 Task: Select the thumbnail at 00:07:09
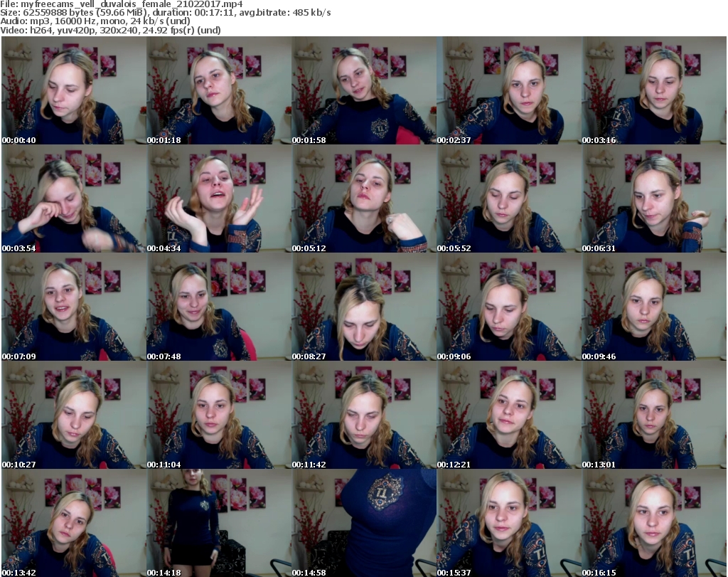click(x=74, y=307)
